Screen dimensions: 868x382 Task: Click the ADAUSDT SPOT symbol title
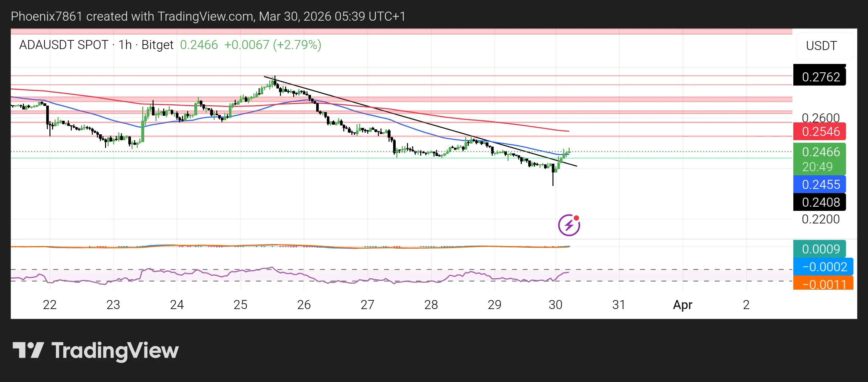pos(64,45)
